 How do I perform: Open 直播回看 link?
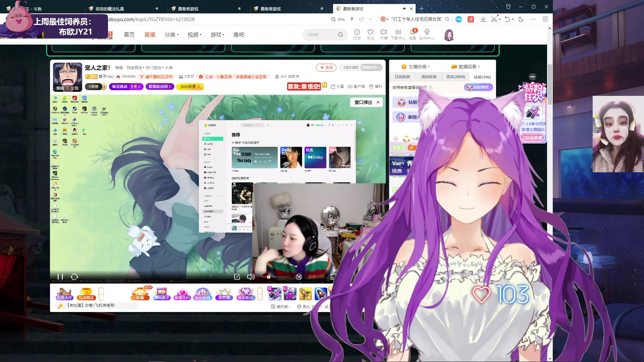click(466, 66)
